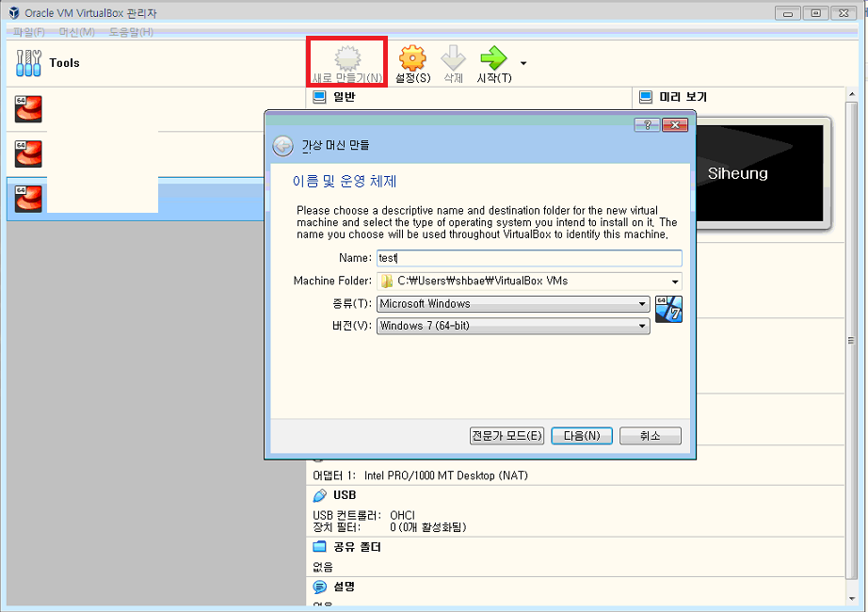The image size is (868, 612).
Task: Click Expert Mode (전문가 모드) button
Action: coord(506,436)
